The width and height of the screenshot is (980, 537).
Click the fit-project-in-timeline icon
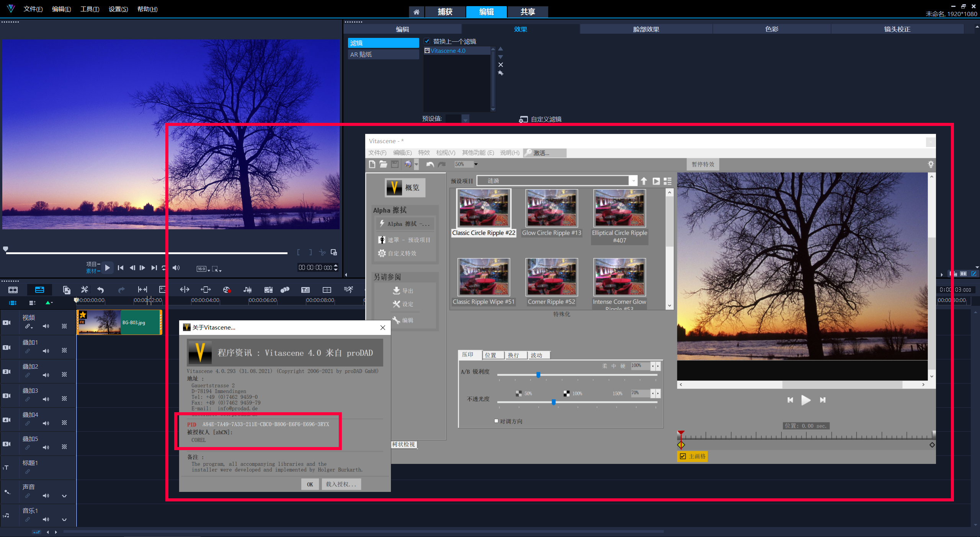pyautogui.click(x=142, y=290)
